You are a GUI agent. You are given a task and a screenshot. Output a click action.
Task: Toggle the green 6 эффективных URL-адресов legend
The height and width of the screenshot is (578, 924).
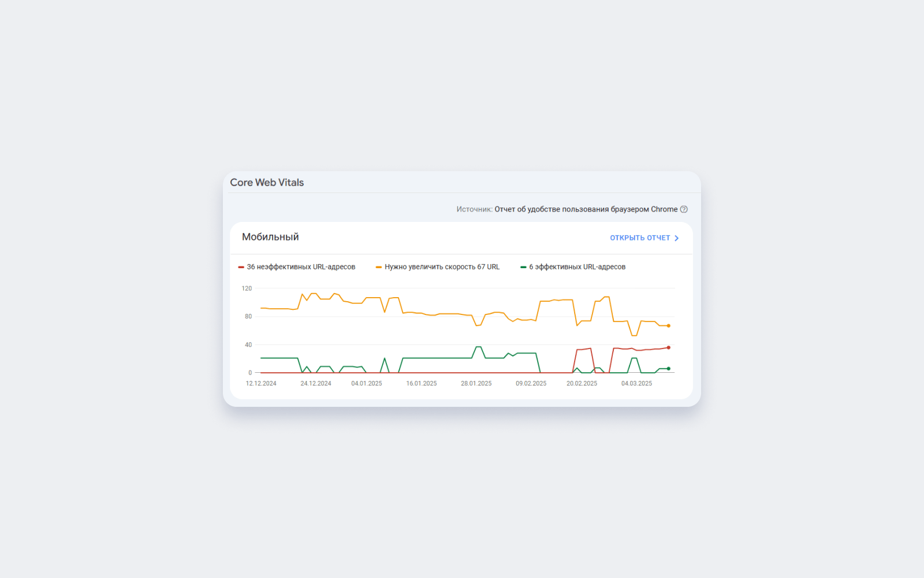(573, 267)
